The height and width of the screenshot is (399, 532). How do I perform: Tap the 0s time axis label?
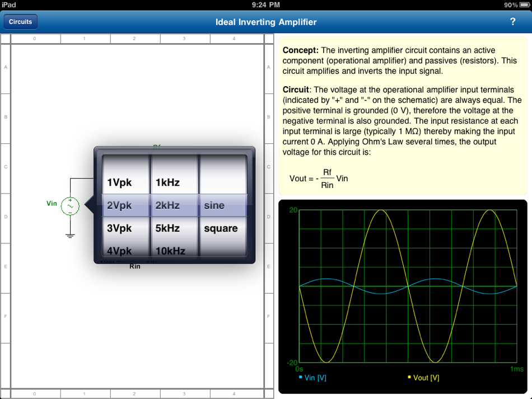point(299,369)
